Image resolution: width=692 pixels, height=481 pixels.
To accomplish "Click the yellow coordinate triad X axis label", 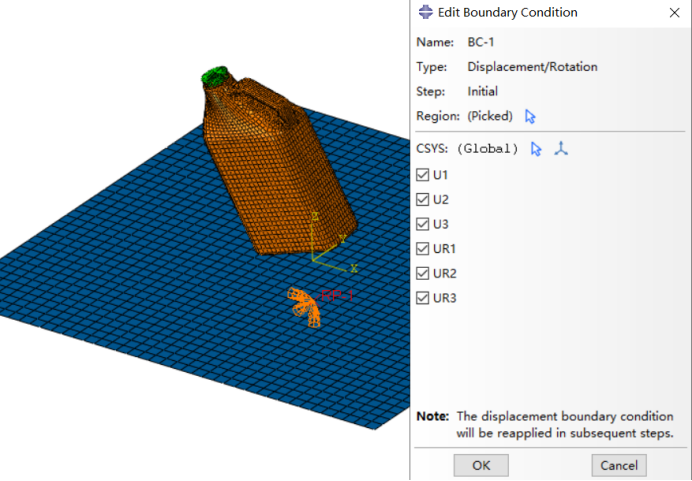I will click(x=354, y=268).
